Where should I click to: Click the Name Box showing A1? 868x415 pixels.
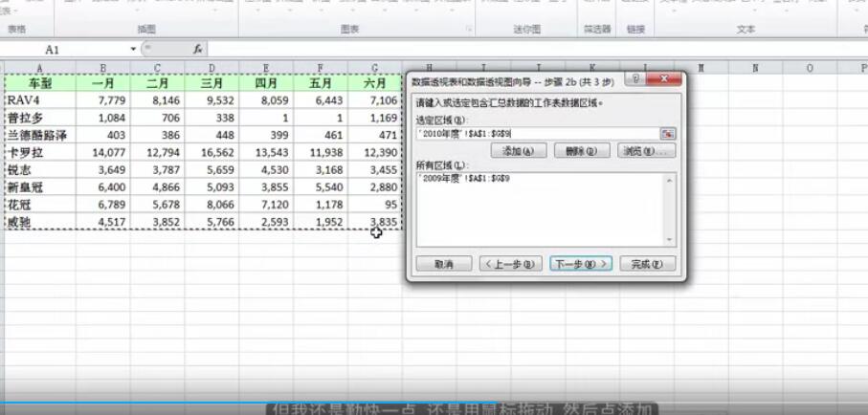[67, 48]
